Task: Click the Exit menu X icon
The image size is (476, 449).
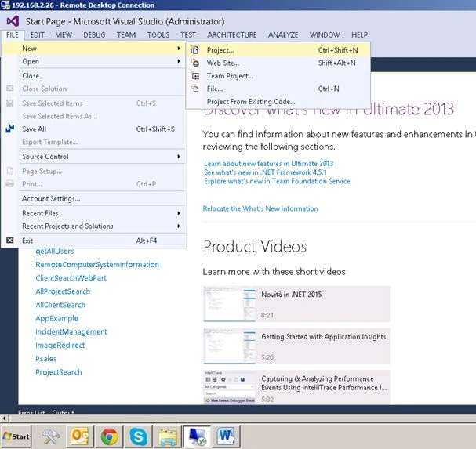Action: pyautogui.click(x=10, y=241)
